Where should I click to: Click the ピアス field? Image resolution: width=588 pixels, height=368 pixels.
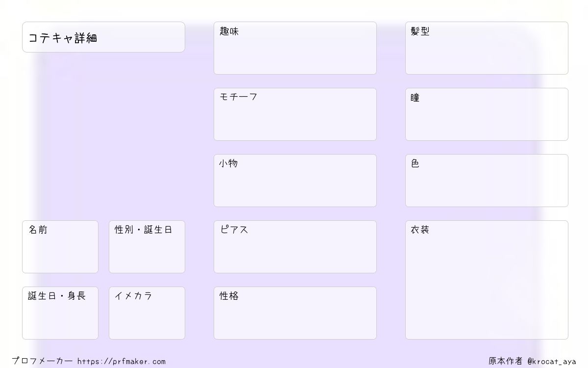[x=295, y=247]
